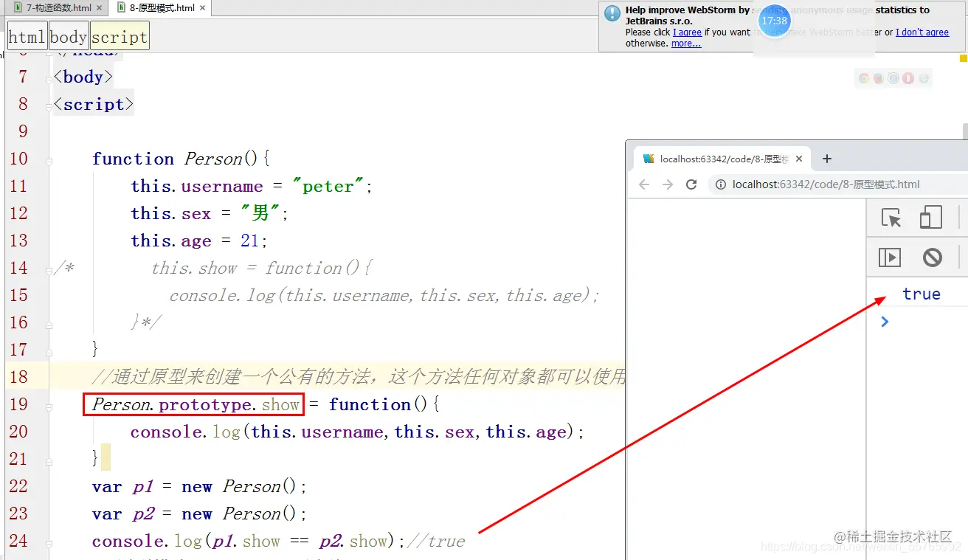The image size is (968, 560).
Task: Open in Chrome from the editor browser icons
Action: click(864, 78)
